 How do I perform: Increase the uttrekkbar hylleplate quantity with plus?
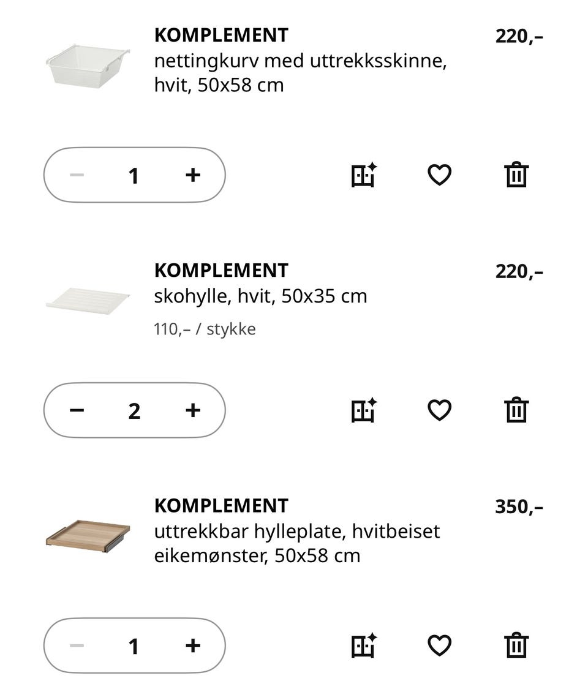193,645
